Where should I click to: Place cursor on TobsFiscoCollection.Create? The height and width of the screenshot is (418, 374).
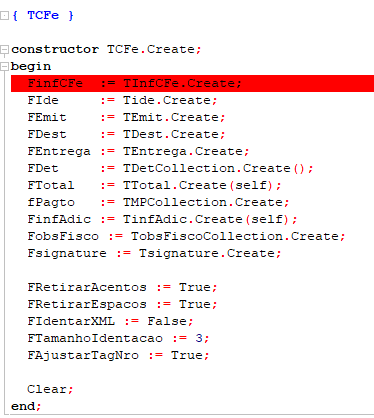(235, 236)
